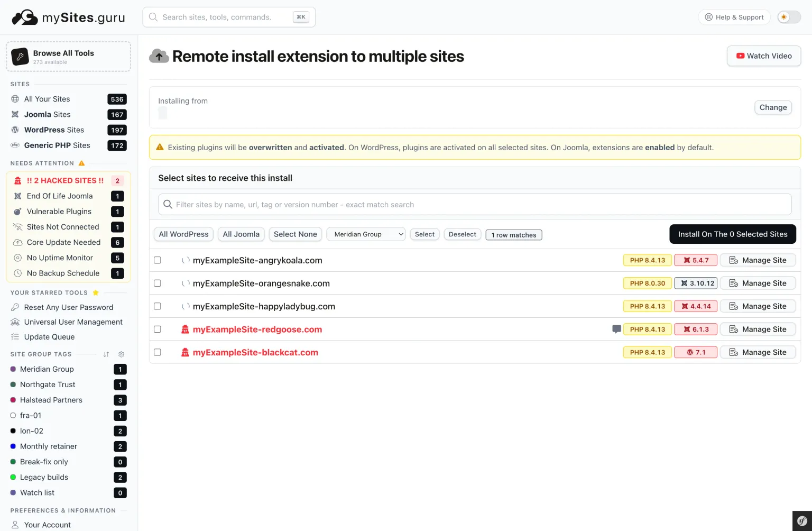Open Halstead Partners tag
This screenshot has width=812, height=531.
pyautogui.click(x=51, y=400)
